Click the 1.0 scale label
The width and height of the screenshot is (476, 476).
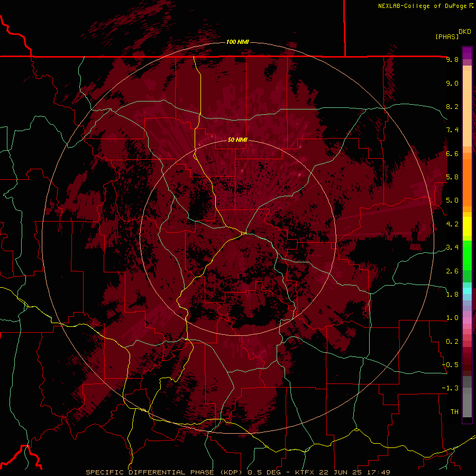(x=452, y=318)
